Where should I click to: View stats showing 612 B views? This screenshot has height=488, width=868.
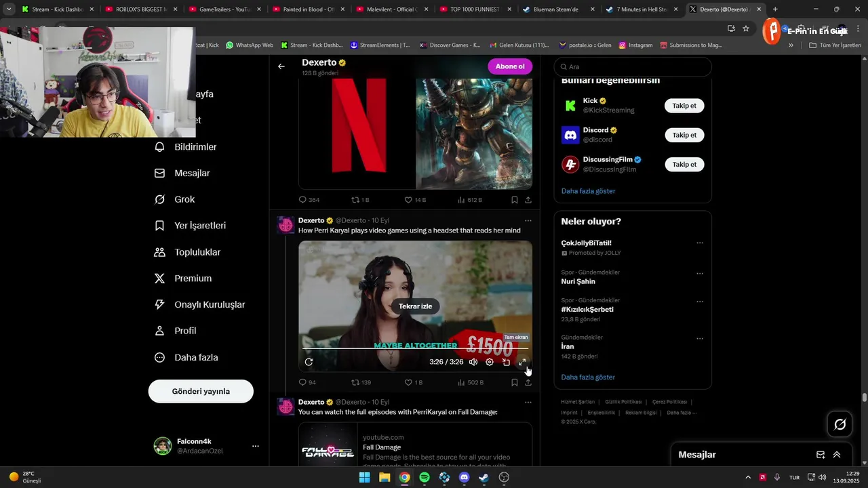470,200
